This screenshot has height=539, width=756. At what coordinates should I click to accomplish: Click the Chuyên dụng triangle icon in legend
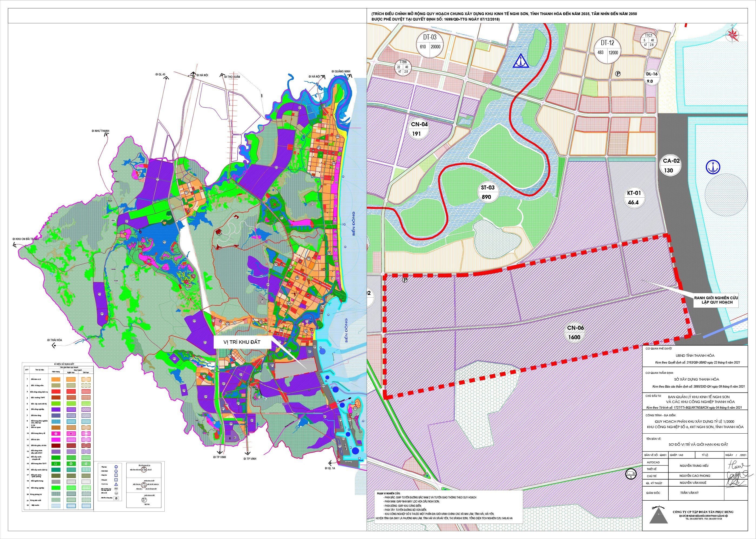117,484
